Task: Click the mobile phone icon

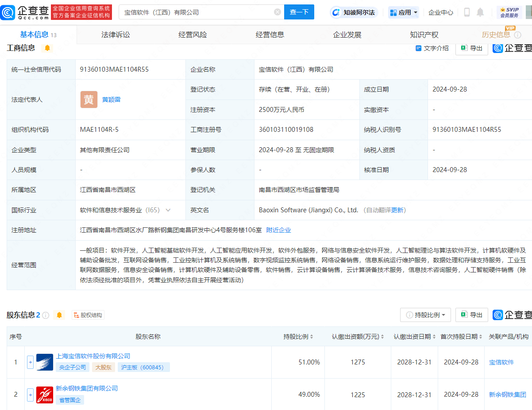Action: tap(467, 12)
